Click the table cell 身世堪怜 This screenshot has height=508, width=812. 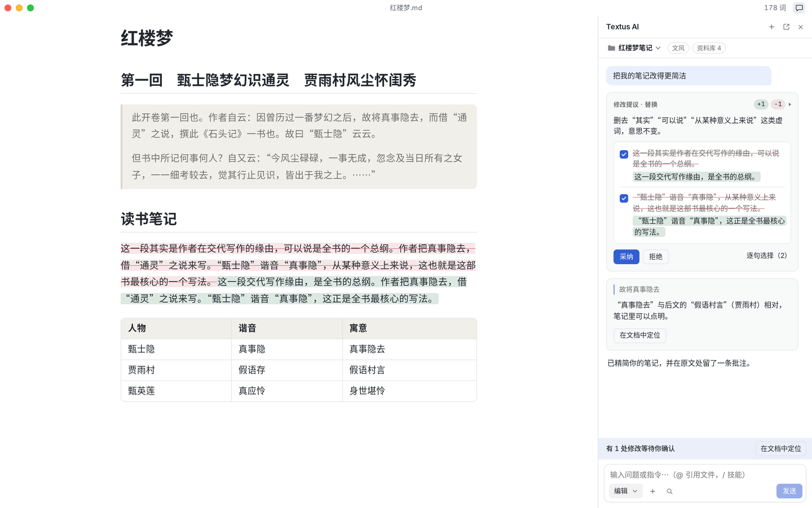409,391
